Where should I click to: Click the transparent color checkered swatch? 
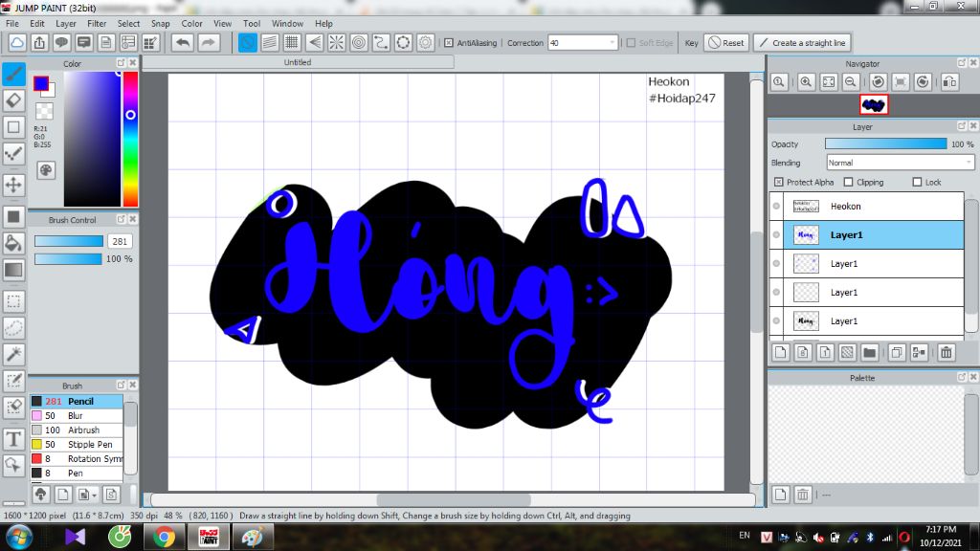tap(44, 111)
